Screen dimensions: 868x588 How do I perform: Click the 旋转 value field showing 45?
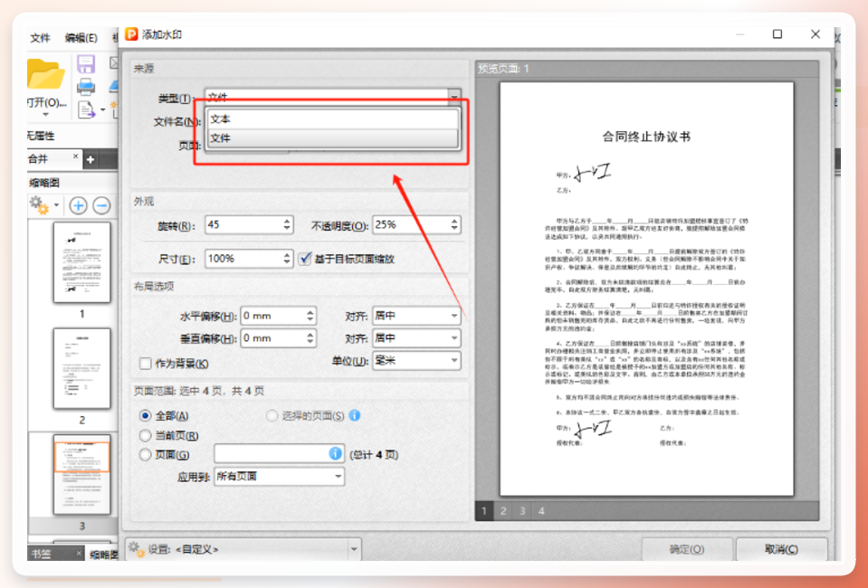[249, 224]
